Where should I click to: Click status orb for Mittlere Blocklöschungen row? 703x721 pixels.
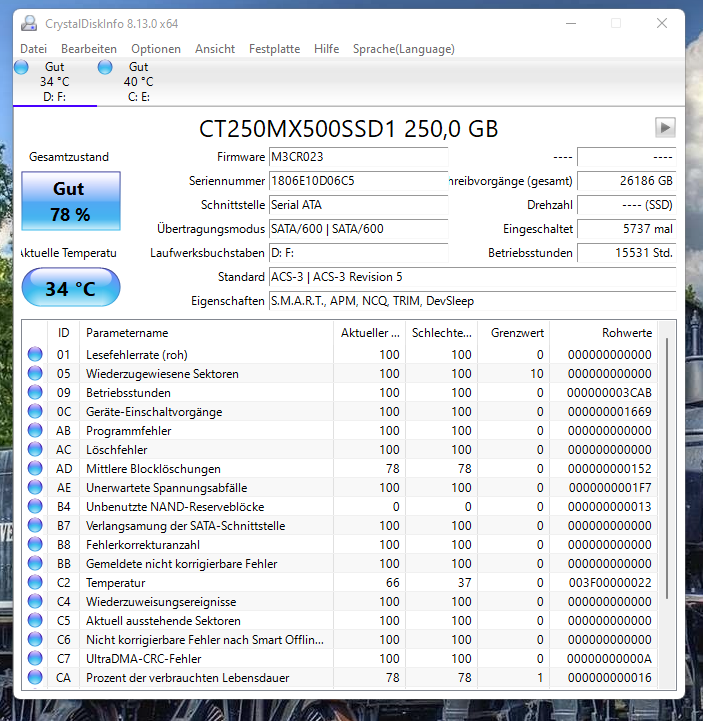[35, 468]
